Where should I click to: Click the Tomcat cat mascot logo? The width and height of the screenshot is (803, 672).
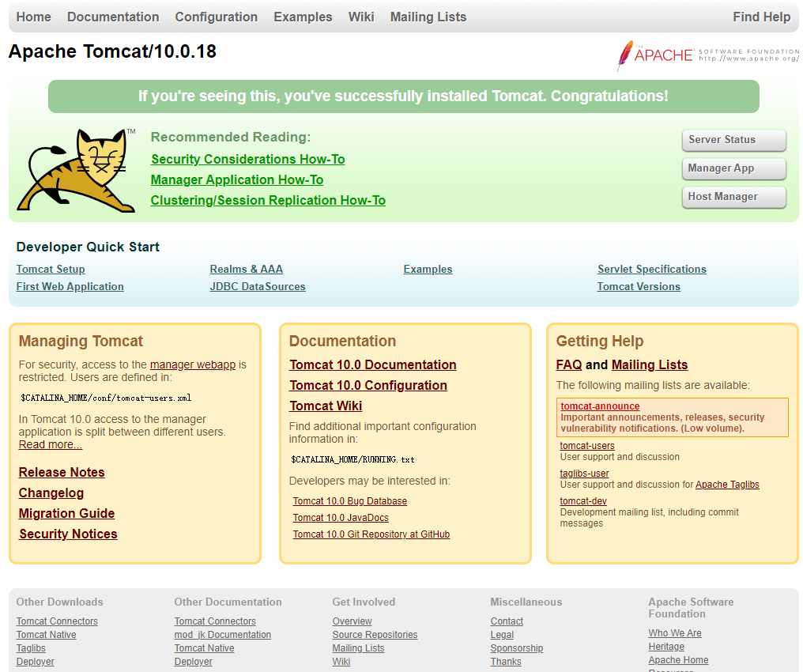click(75, 170)
